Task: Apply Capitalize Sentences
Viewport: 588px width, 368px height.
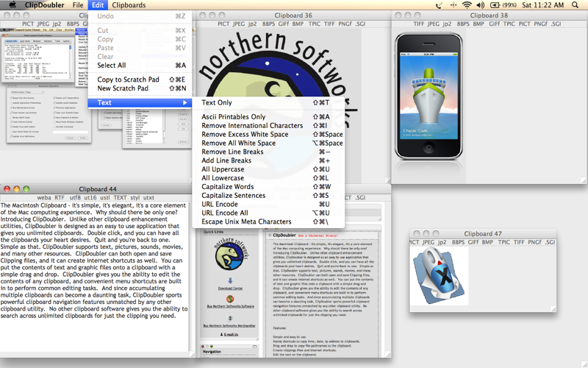Action: click(x=268, y=195)
